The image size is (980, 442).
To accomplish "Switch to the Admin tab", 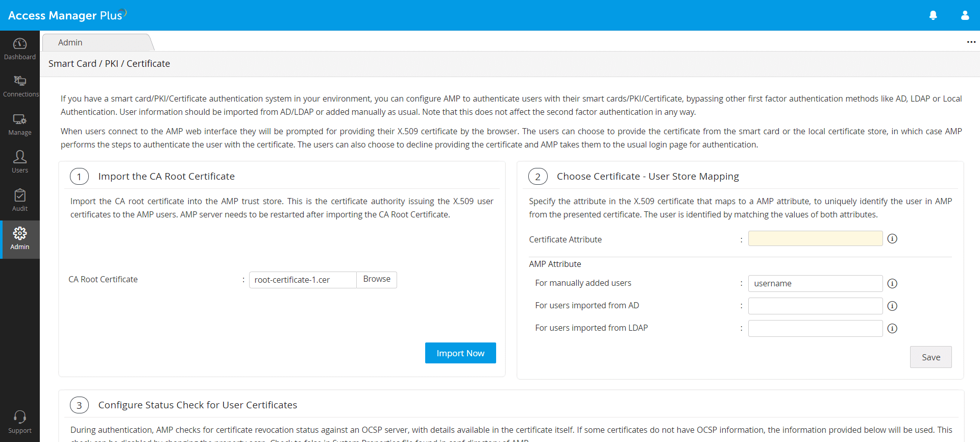I will pos(97,42).
